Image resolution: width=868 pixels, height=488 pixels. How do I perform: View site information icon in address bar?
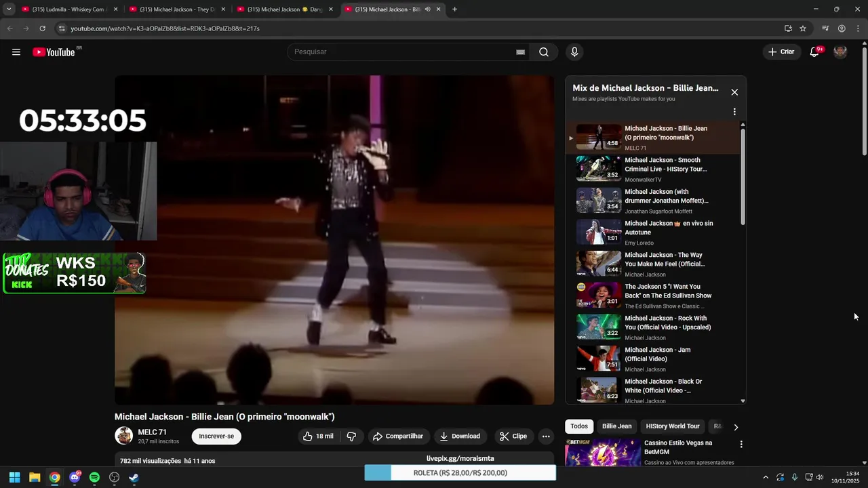[61, 28]
